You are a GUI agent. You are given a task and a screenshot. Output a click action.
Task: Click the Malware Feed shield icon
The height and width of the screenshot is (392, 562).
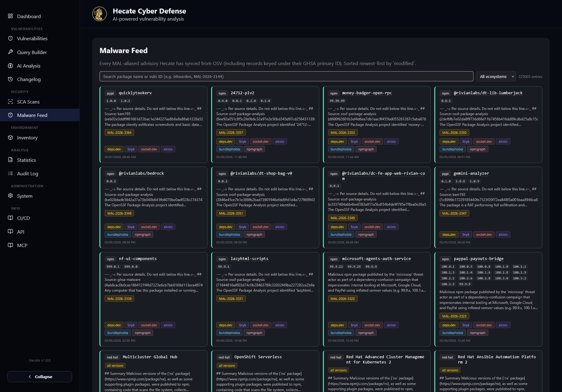tap(10, 115)
